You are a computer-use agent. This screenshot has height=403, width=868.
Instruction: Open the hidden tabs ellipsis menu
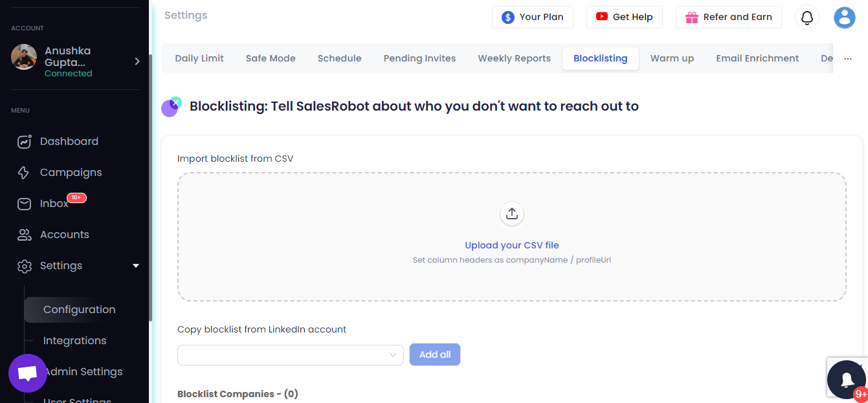[848, 58]
